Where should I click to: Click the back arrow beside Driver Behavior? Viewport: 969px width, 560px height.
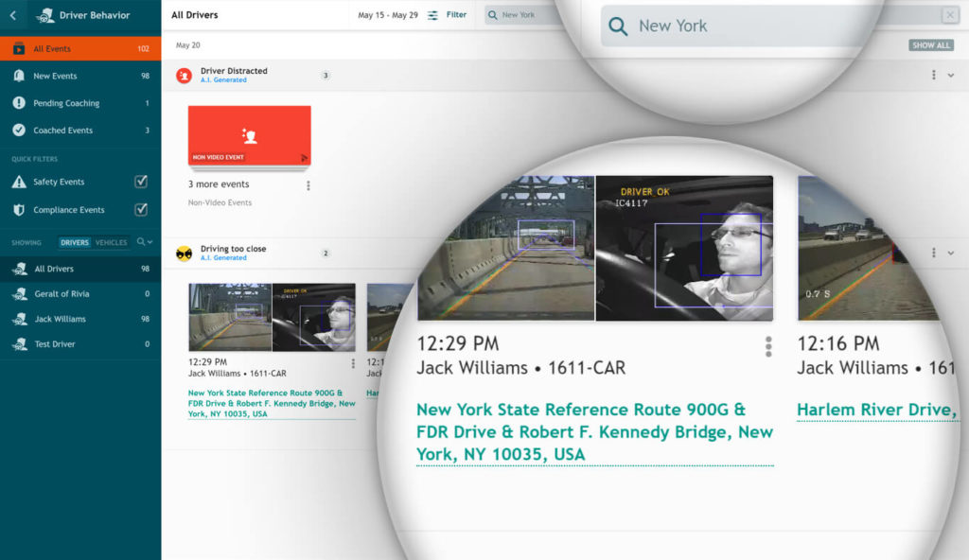point(13,15)
